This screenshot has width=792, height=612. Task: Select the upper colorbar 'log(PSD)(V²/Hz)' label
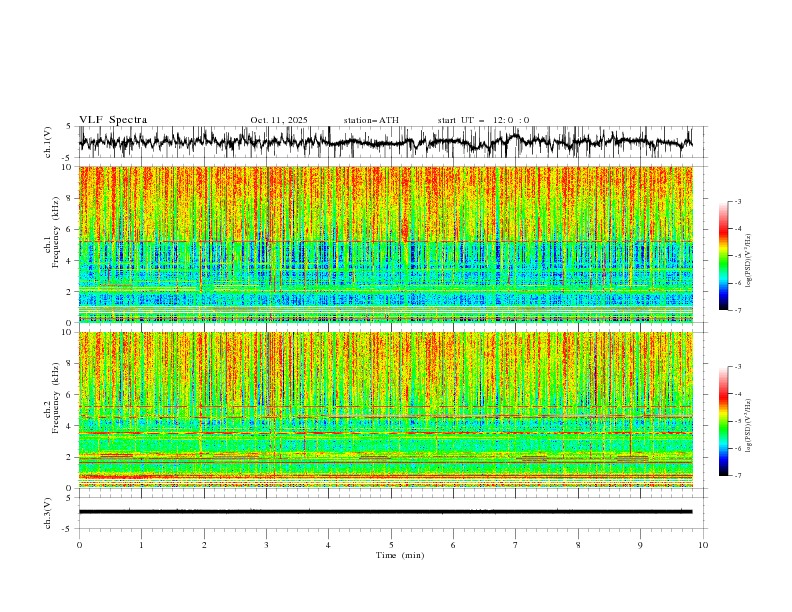[748, 261]
